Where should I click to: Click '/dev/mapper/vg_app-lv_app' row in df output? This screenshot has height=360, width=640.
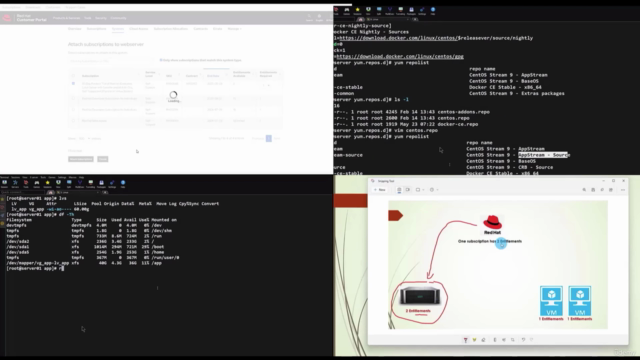pyautogui.click(x=84, y=263)
